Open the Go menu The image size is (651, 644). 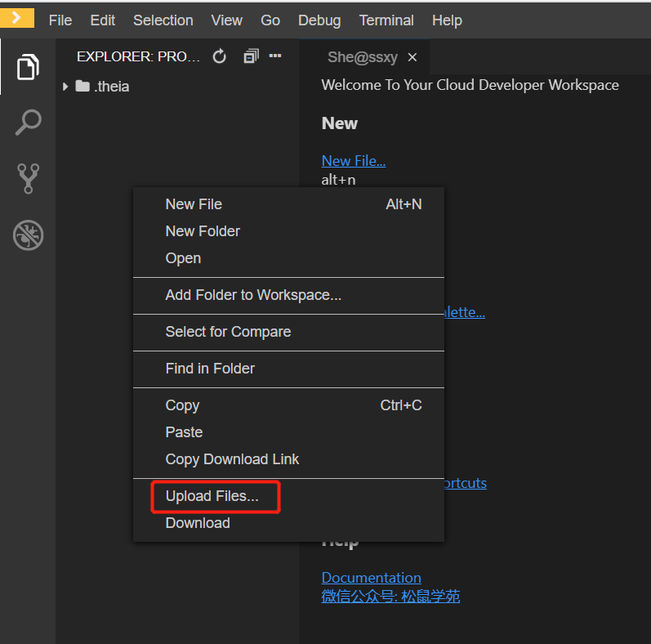(x=270, y=20)
